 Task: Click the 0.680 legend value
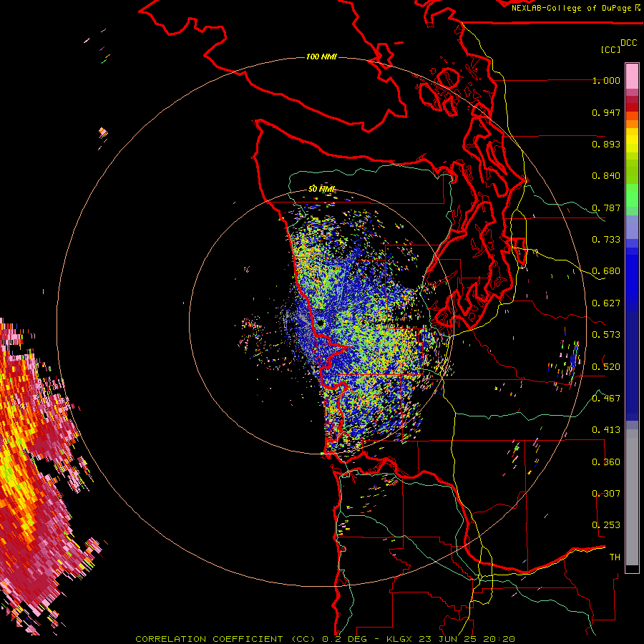click(x=606, y=271)
